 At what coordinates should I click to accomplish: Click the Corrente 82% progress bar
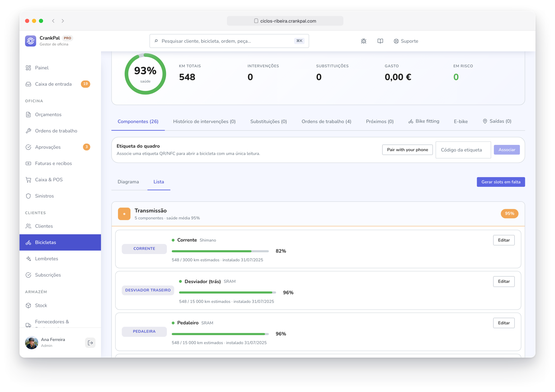220,251
